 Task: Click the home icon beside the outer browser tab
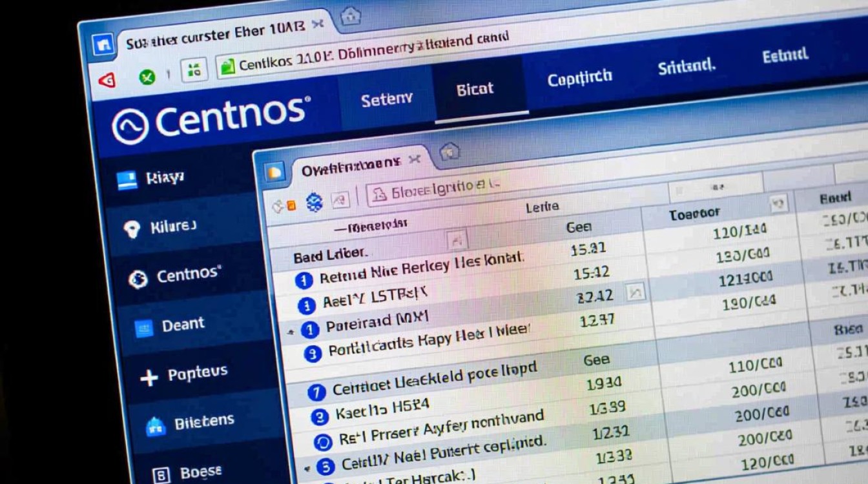[x=349, y=15]
